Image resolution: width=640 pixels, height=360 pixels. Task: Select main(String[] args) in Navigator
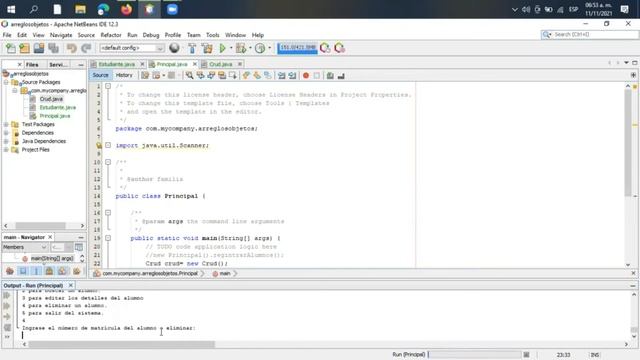[52, 258]
